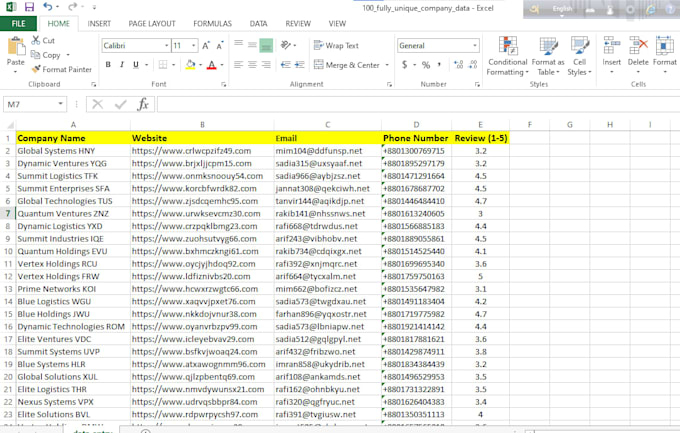Image resolution: width=680 pixels, height=433 pixels.
Task: Apply red Font Color A
Action: coord(212,65)
